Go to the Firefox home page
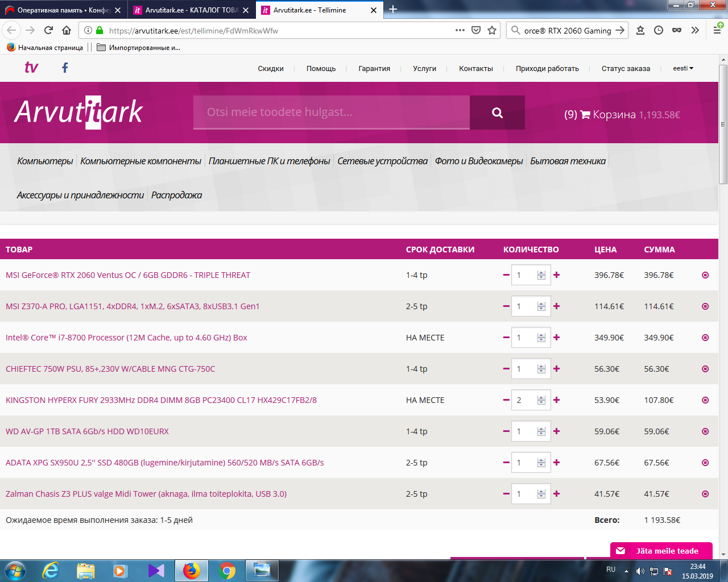The width and height of the screenshot is (728, 582). coord(67,30)
